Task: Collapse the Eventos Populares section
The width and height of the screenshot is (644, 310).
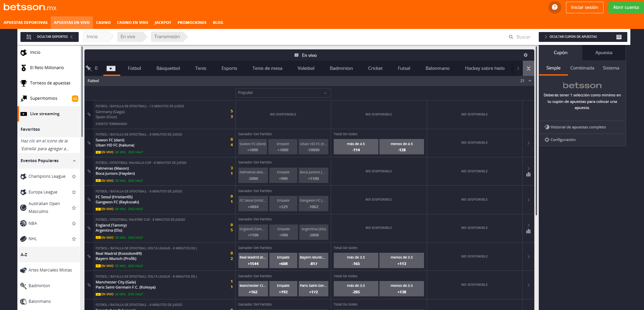Action: [74, 161]
